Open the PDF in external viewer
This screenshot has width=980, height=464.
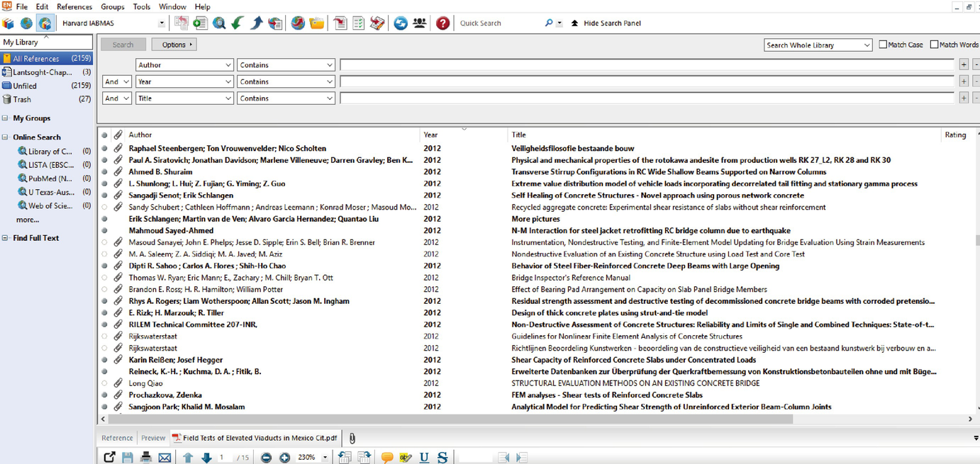(110, 458)
